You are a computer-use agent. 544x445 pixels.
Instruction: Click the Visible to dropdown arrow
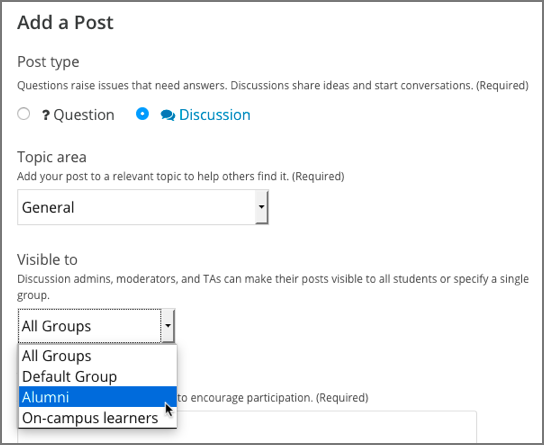(x=168, y=326)
